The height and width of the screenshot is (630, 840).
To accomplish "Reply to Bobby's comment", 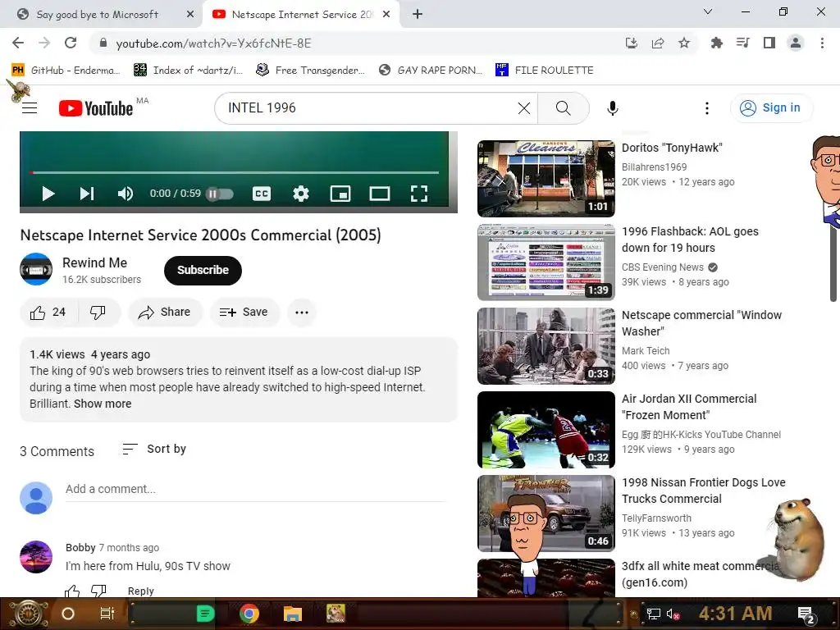I will (140, 591).
